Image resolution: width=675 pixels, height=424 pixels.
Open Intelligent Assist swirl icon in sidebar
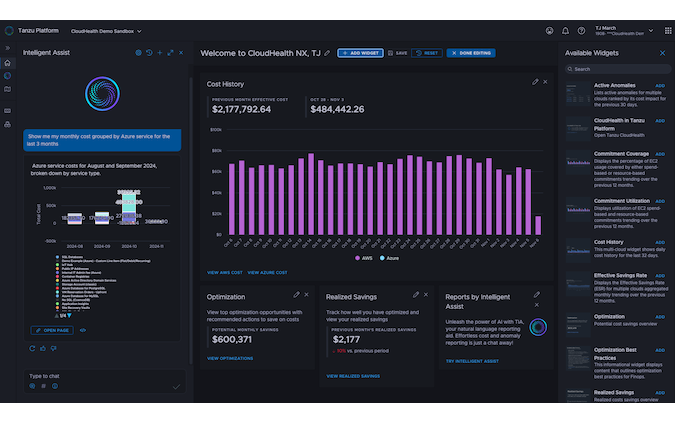7,76
